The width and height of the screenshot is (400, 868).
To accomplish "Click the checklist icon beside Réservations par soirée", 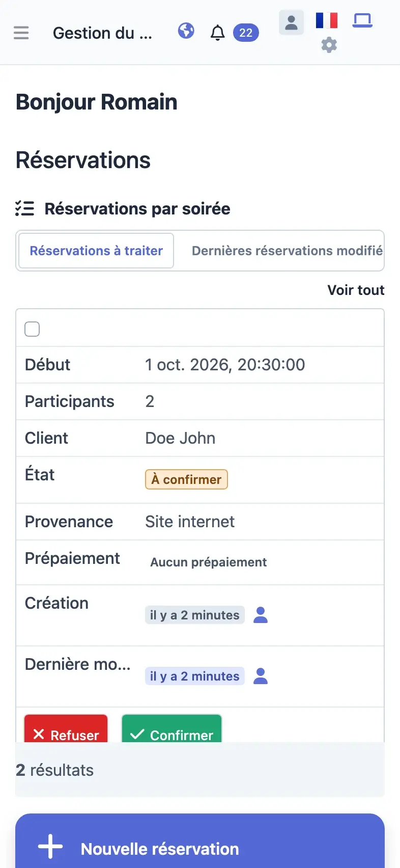I will (x=24, y=208).
